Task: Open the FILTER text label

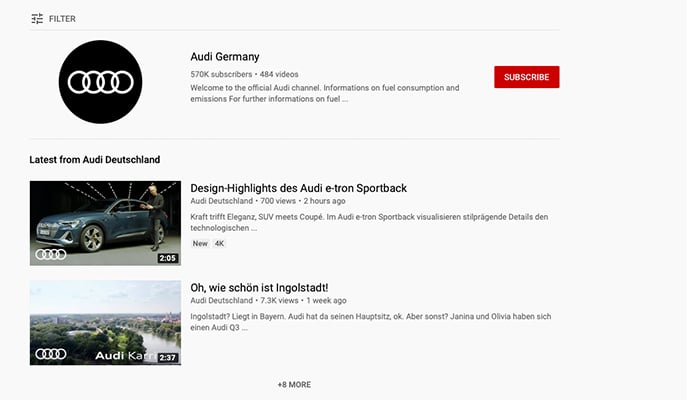Action: (x=62, y=19)
